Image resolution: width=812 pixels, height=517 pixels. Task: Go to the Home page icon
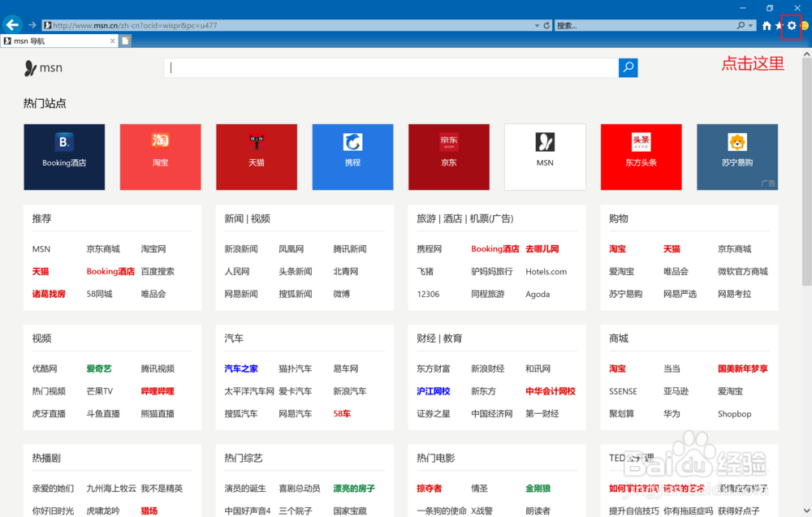pos(767,25)
